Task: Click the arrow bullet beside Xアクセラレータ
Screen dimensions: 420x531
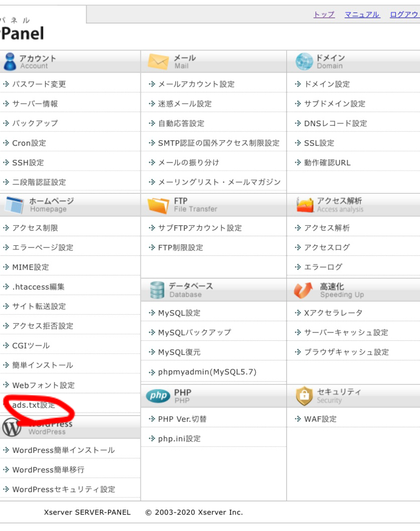Action: (x=298, y=313)
